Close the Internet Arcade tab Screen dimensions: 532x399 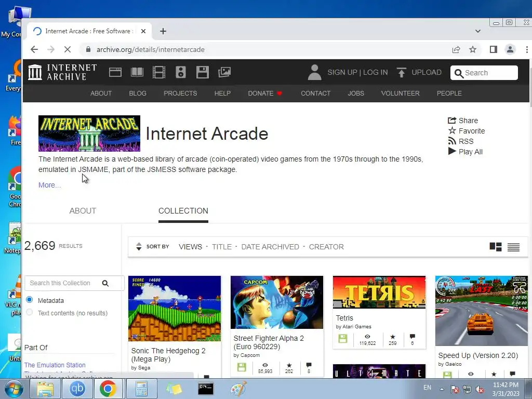[143, 31]
